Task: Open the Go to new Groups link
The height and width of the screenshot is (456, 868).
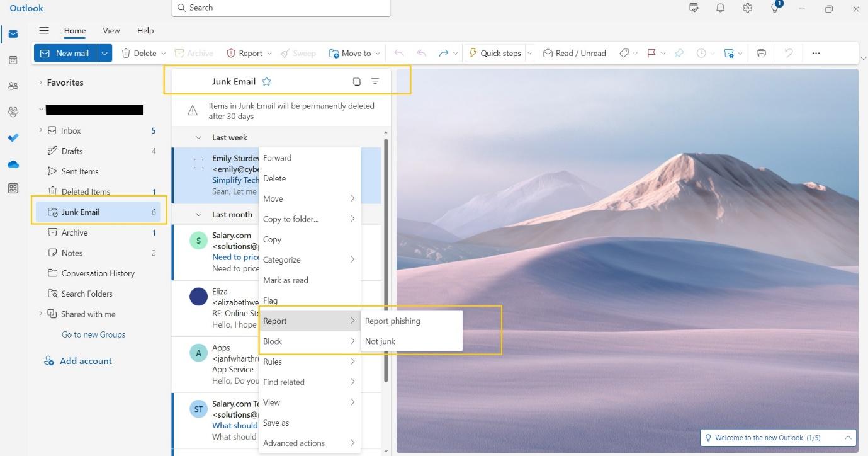Action: pos(93,334)
